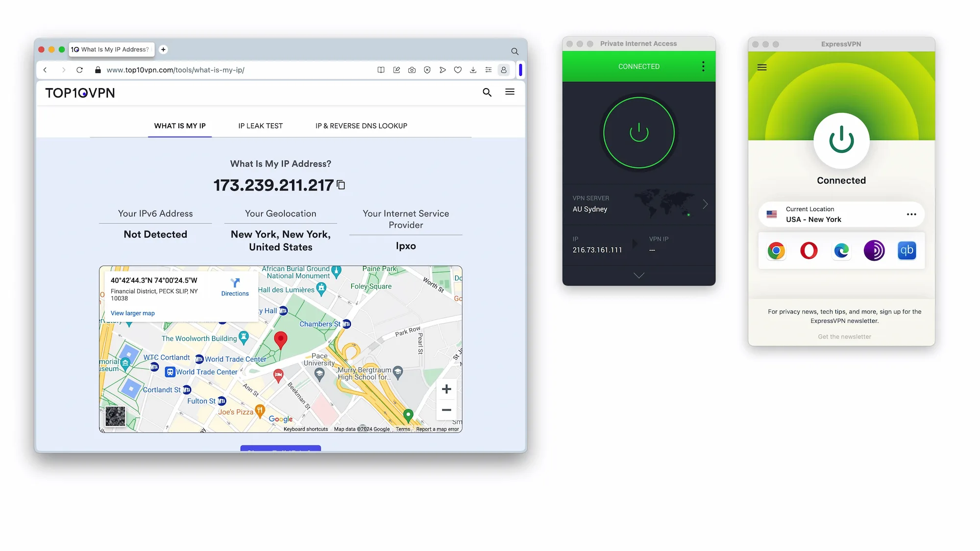The height and width of the screenshot is (551, 980).
Task: Open the View larger map link
Action: coord(132,313)
